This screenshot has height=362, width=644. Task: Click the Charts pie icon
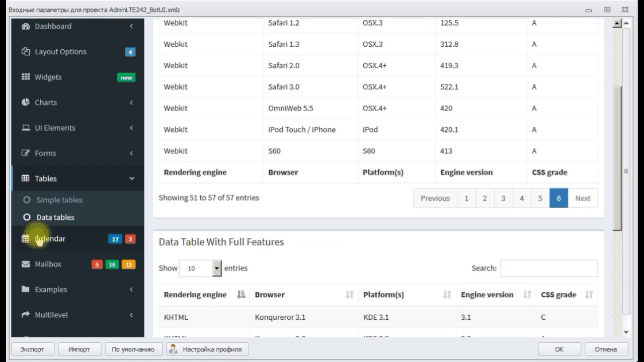26,102
